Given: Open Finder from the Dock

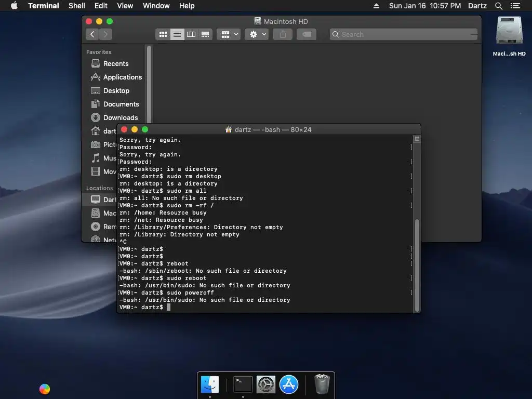Looking at the screenshot, I should [210, 384].
